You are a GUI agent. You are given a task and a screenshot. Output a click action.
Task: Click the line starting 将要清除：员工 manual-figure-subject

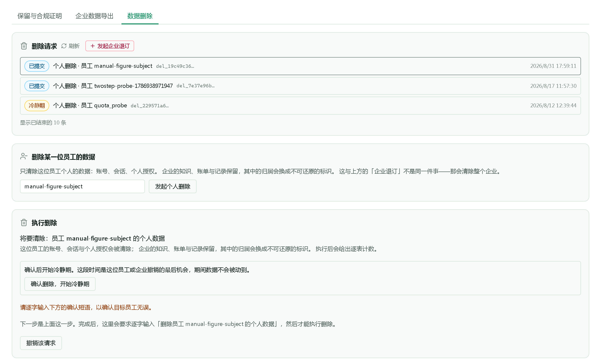click(92, 238)
